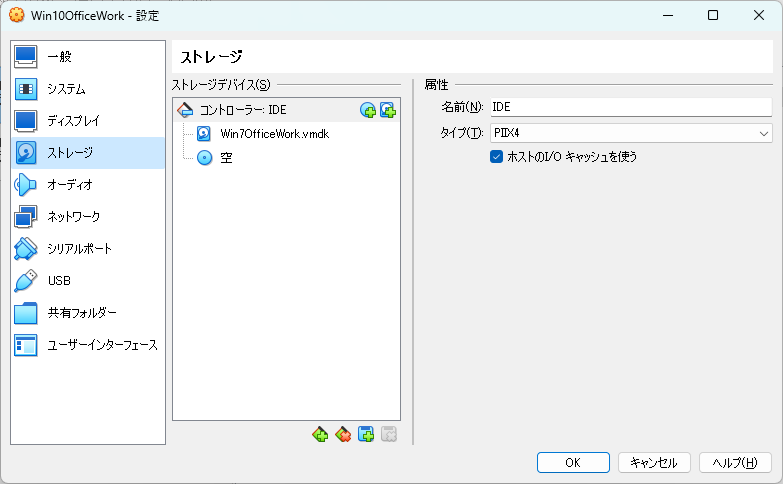Click the キャンセル button
Image resolution: width=783 pixels, height=484 pixels.
654,463
